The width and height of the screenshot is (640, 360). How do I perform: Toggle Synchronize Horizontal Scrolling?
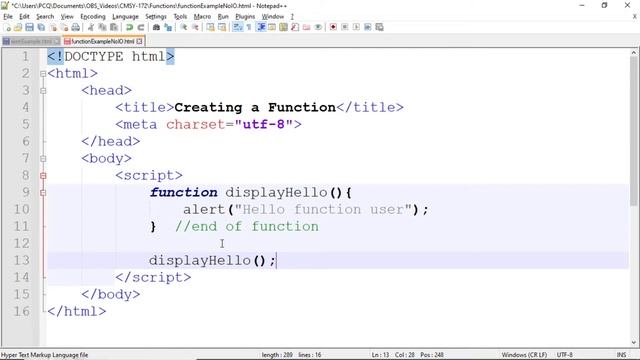(222, 27)
